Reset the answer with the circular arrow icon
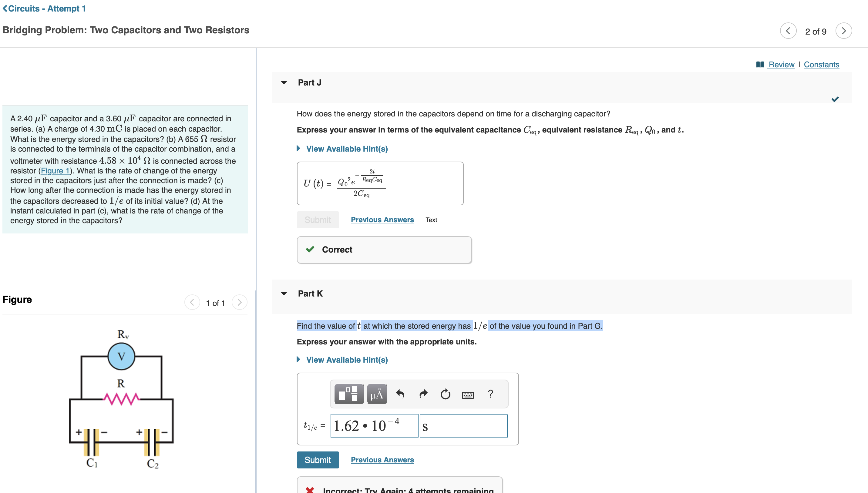This screenshot has width=868, height=493. pyautogui.click(x=445, y=394)
